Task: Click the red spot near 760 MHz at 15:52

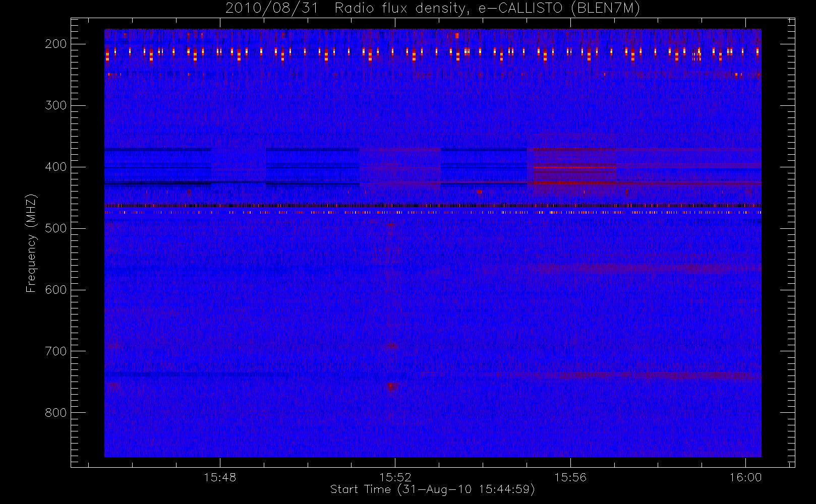Action: 390,387
